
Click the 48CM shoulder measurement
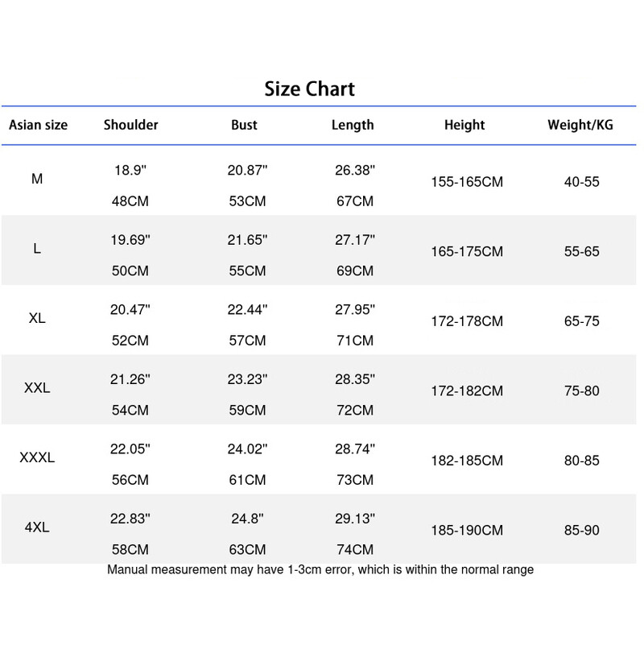coord(130,201)
